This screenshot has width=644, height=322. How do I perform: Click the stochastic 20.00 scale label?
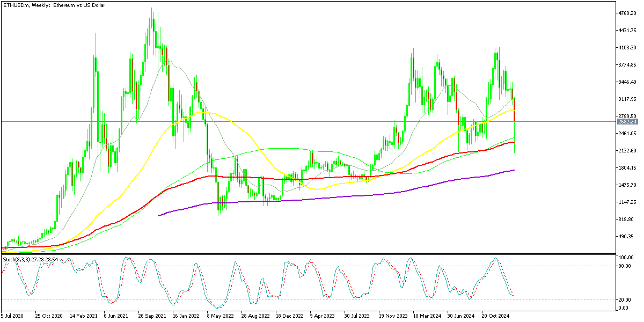626,299
